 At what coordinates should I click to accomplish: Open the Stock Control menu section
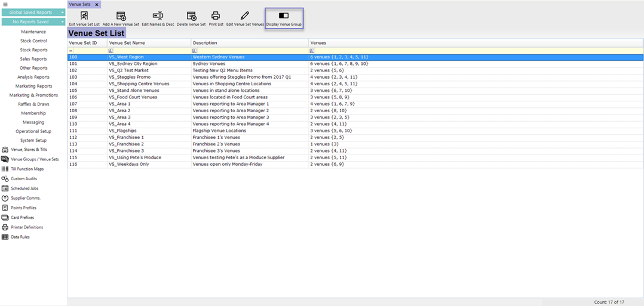33,41
